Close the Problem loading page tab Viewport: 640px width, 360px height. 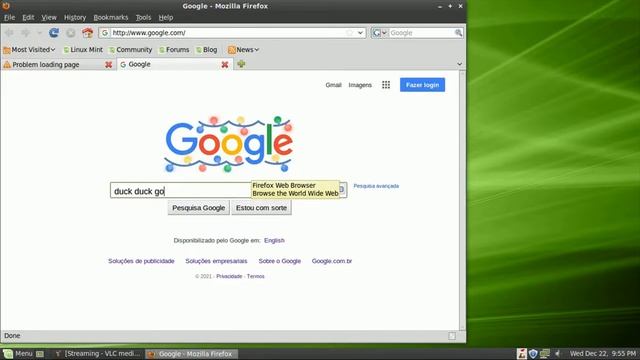coord(109,64)
